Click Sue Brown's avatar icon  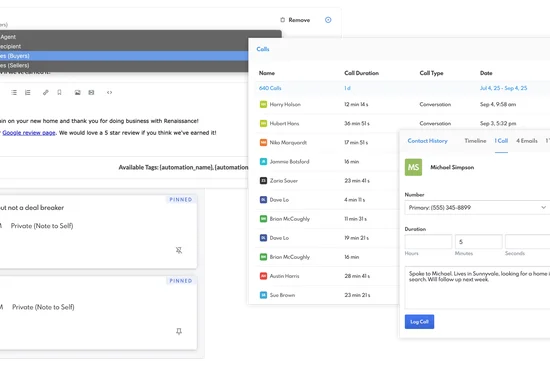(263, 295)
